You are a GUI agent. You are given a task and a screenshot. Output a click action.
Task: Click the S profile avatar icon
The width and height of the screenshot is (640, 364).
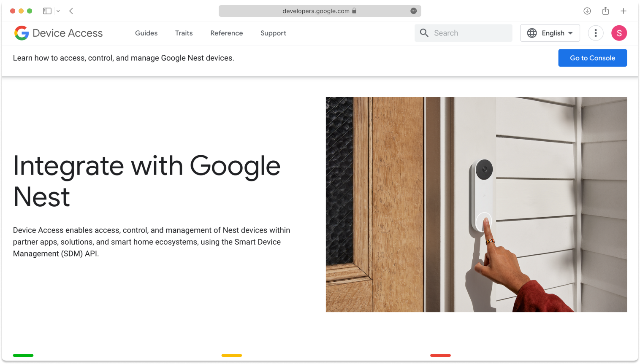619,33
